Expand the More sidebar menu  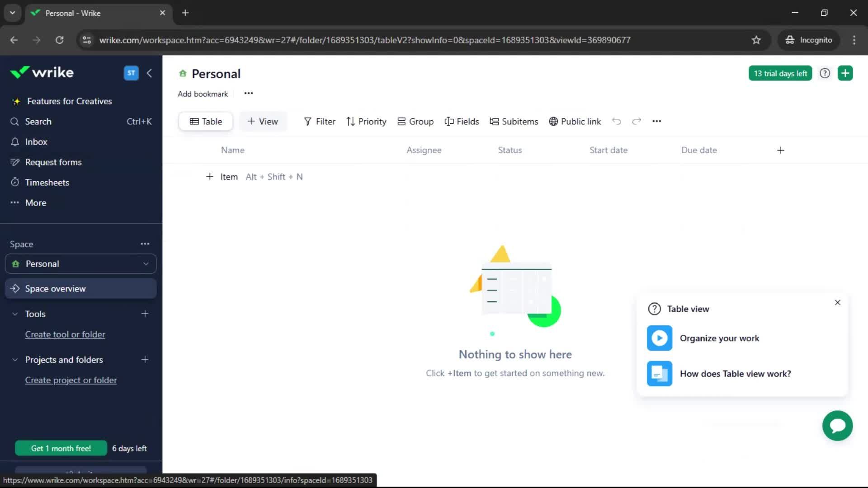pyautogui.click(x=36, y=203)
